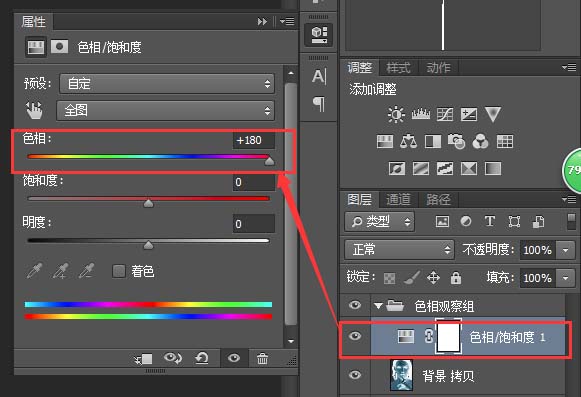Add a Posterize adjustment
Screen dimensions: 581x397
pos(421,168)
